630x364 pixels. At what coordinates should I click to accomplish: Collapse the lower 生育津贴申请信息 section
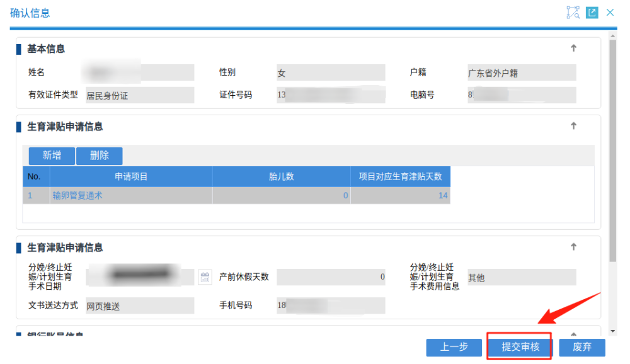573,247
